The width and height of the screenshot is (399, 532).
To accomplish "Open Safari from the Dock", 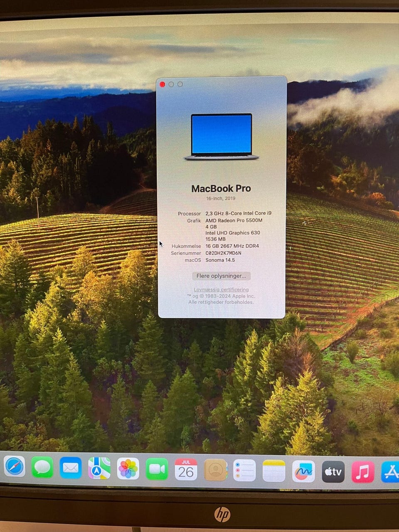I will pos(14,467).
